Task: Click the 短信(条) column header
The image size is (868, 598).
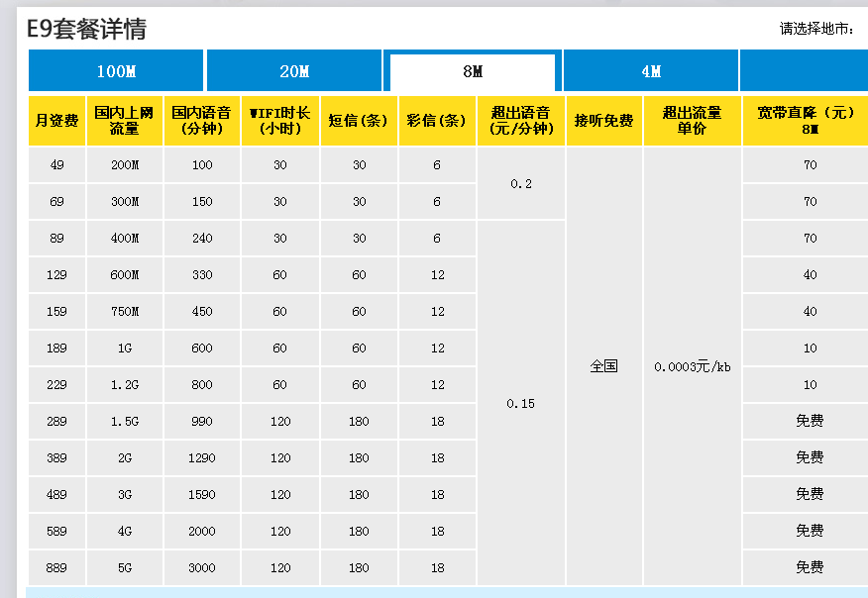Action: tap(359, 121)
